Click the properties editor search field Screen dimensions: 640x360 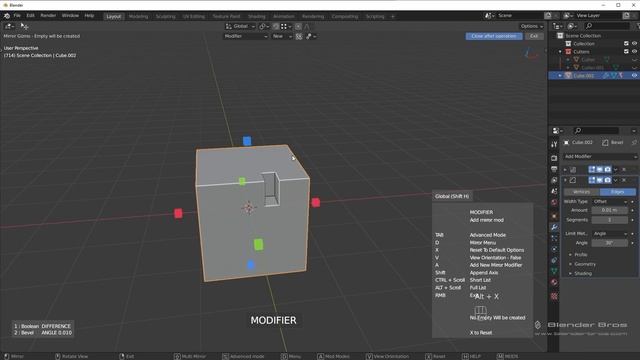[596, 131]
